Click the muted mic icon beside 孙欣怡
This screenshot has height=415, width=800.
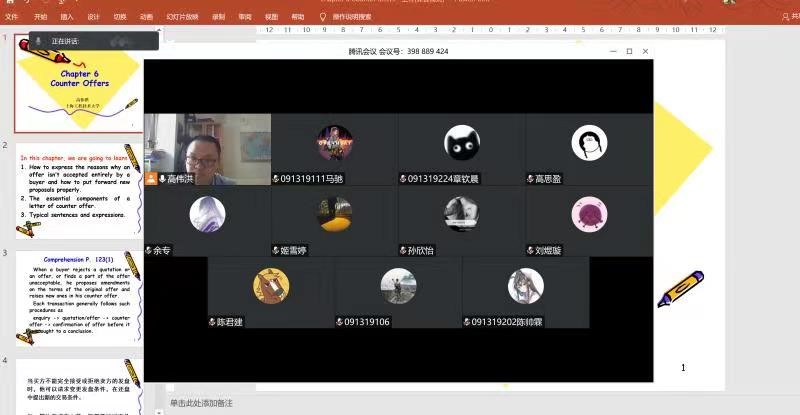point(404,251)
